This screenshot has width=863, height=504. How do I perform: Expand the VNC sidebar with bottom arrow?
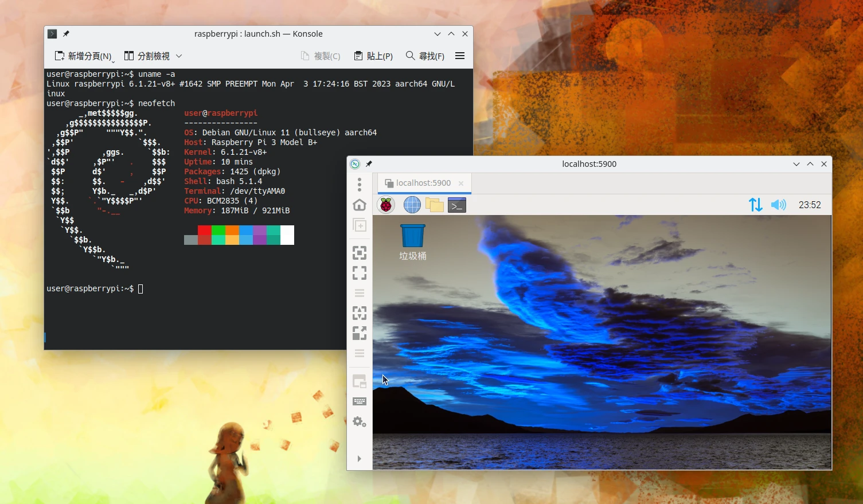click(360, 459)
